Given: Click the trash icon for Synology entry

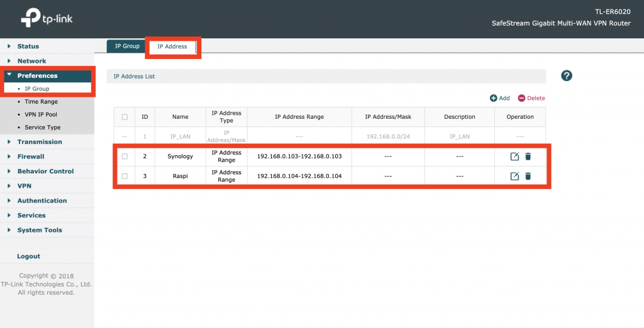Looking at the screenshot, I should tap(528, 156).
